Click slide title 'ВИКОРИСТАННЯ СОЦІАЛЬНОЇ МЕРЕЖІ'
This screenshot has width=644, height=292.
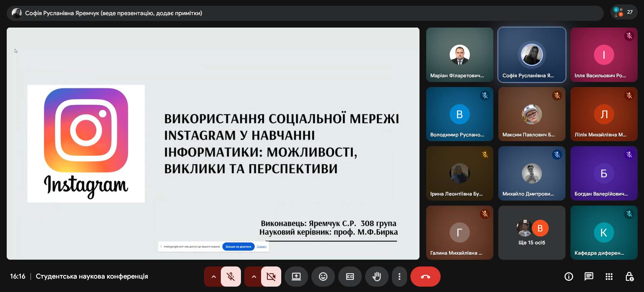pyautogui.click(x=282, y=119)
